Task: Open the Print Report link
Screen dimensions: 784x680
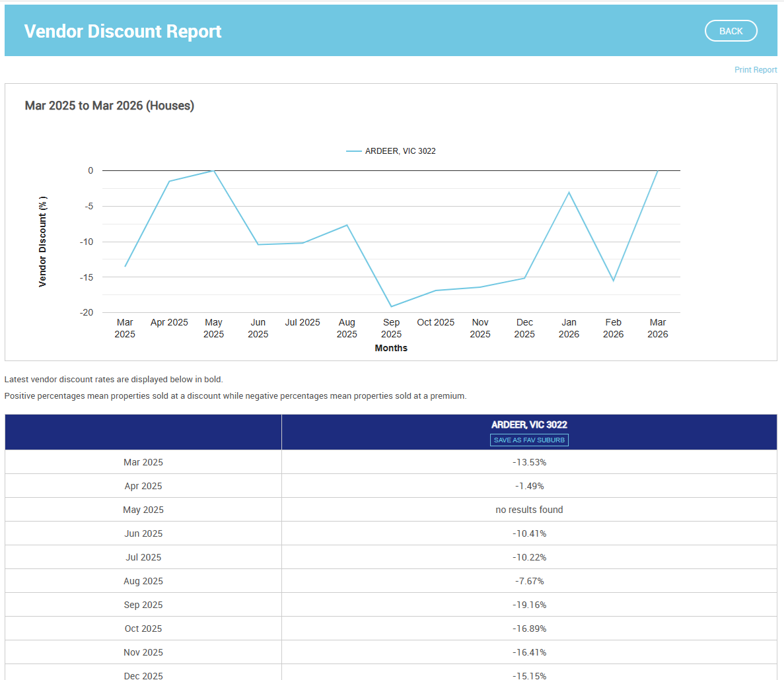Action: (756, 70)
